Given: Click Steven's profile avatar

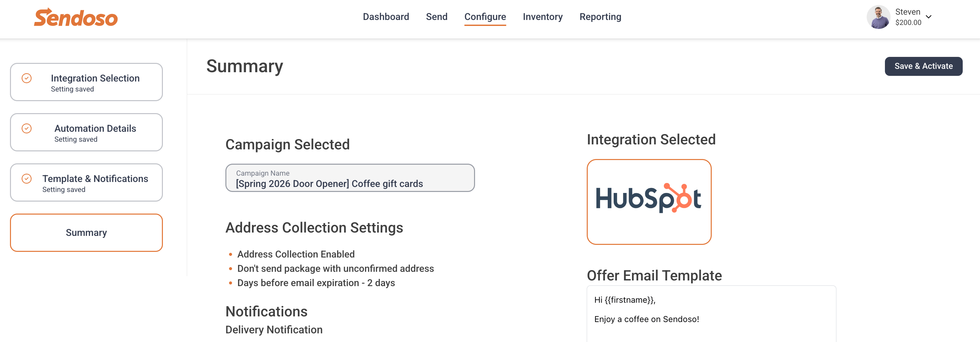Looking at the screenshot, I should (x=878, y=17).
